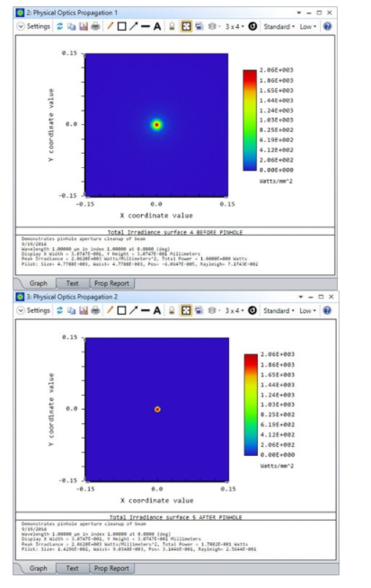The width and height of the screenshot is (371, 588).
Task: Toggle the clock update icon in Propagation 2
Action: (x=252, y=310)
